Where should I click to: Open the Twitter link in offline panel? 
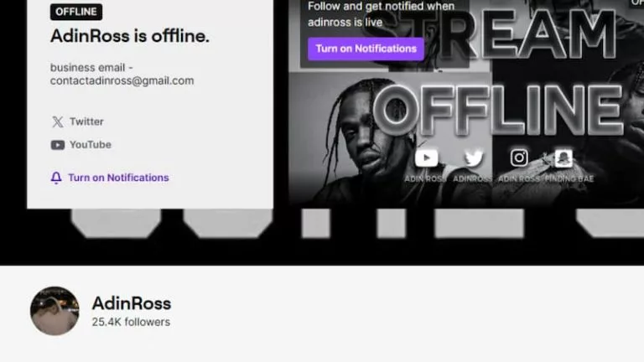(x=77, y=122)
